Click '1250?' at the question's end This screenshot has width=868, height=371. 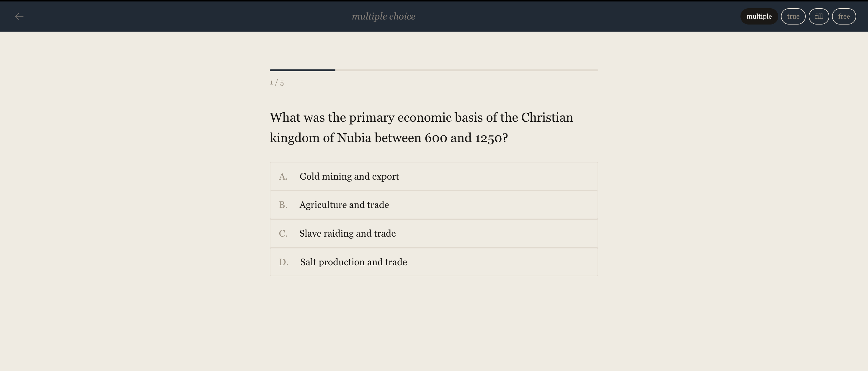coord(491,138)
